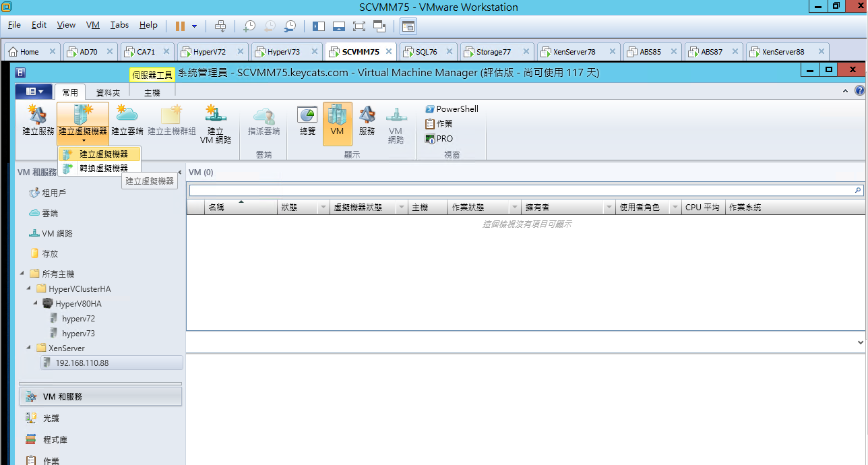Send Ctrl+Alt+Del via VMware toolbar icon

220,26
